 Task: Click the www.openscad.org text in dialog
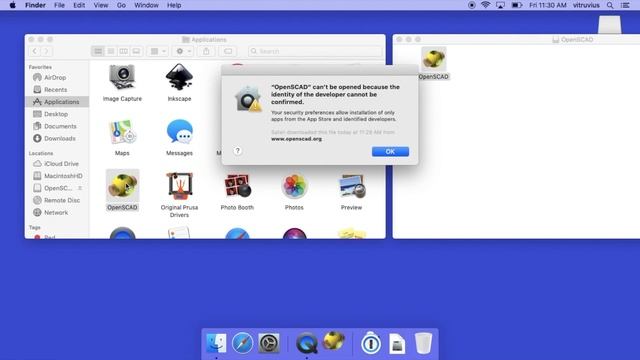click(x=296, y=139)
